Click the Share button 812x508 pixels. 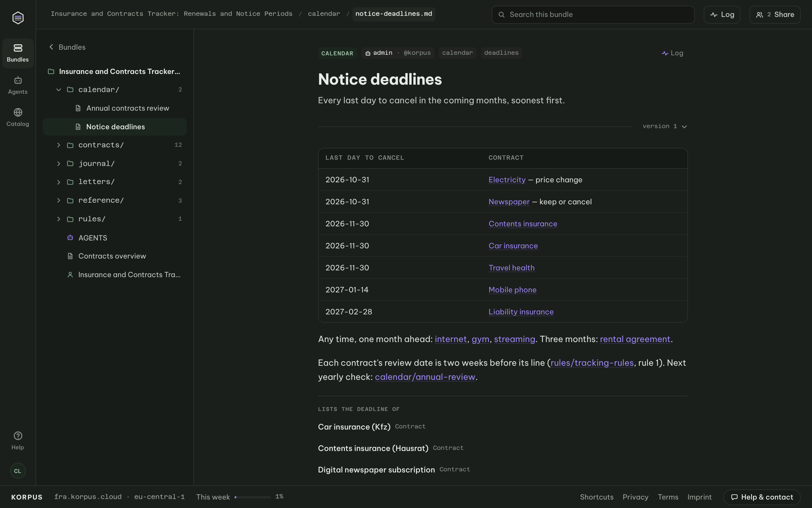pyautogui.click(x=775, y=14)
